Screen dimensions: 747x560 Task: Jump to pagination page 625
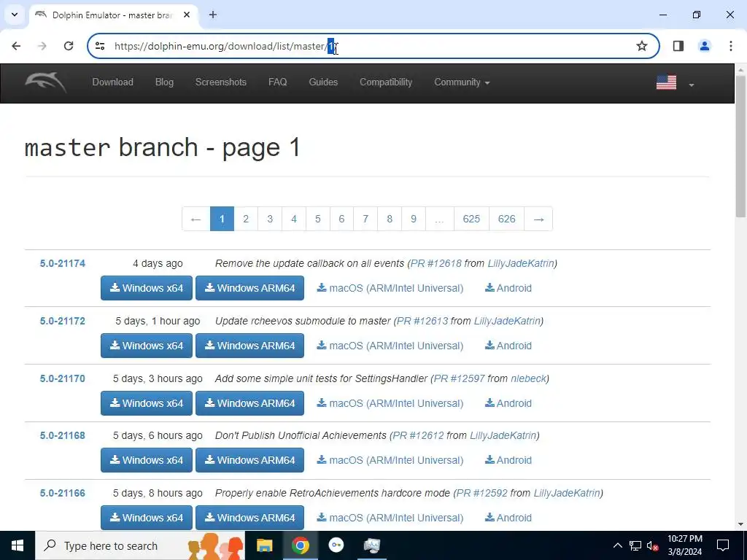(471, 219)
